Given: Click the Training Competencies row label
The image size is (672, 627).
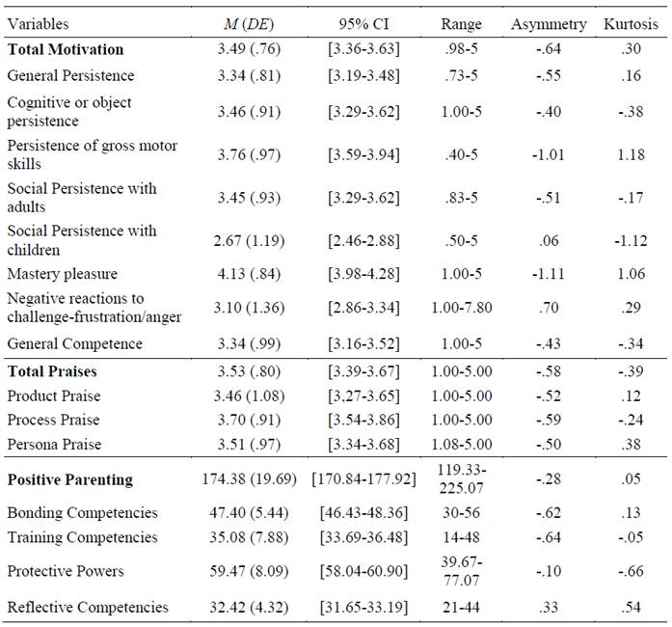Looking at the screenshot, I should point(83,537).
